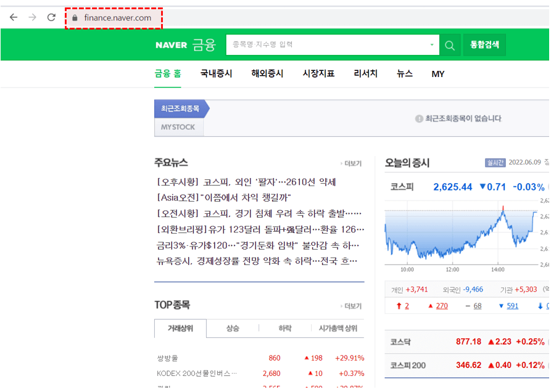Image resolution: width=551 pixels, height=392 pixels.
Task: Open news 뉴욕증시, 경제성장률 전망 악화
Action: [257, 261]
